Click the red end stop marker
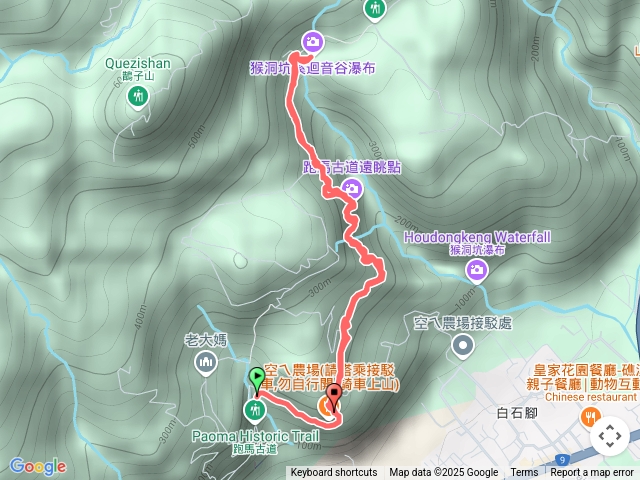Viewport: 640px width, 480px height. coord(335,398)
